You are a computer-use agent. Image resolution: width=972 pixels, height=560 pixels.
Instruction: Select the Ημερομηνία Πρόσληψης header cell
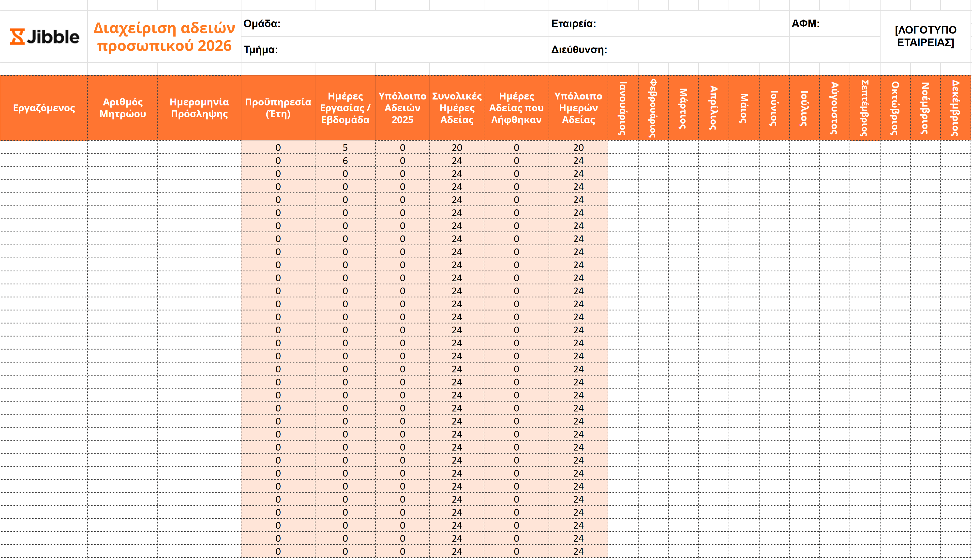pyautogui.click(x=199, y=108)
